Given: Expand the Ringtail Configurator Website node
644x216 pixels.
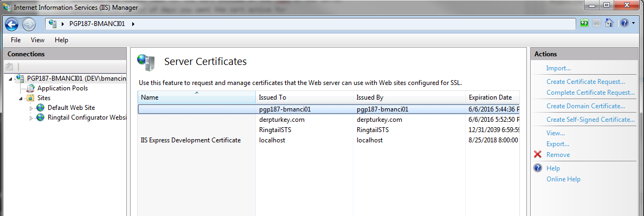Looking at the screenshot, I should [31, 118].
